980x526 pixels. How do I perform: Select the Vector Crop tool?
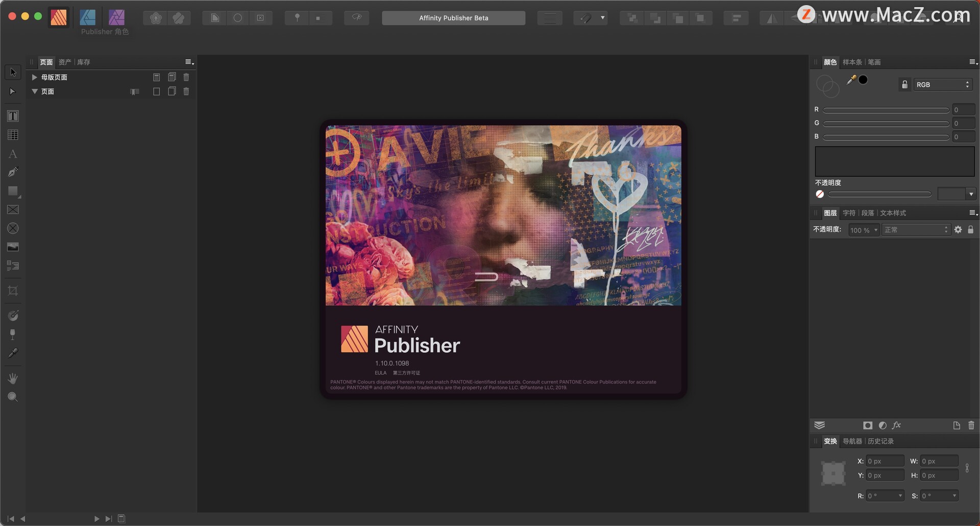coord(13,291)
